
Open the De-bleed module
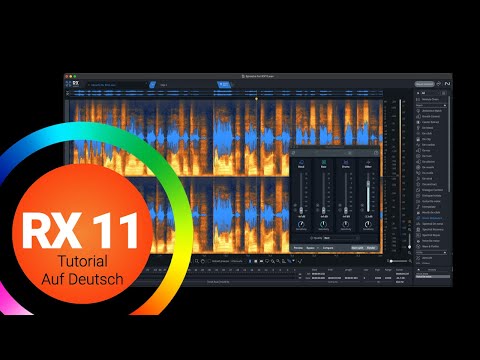click(x=432, y=128)
